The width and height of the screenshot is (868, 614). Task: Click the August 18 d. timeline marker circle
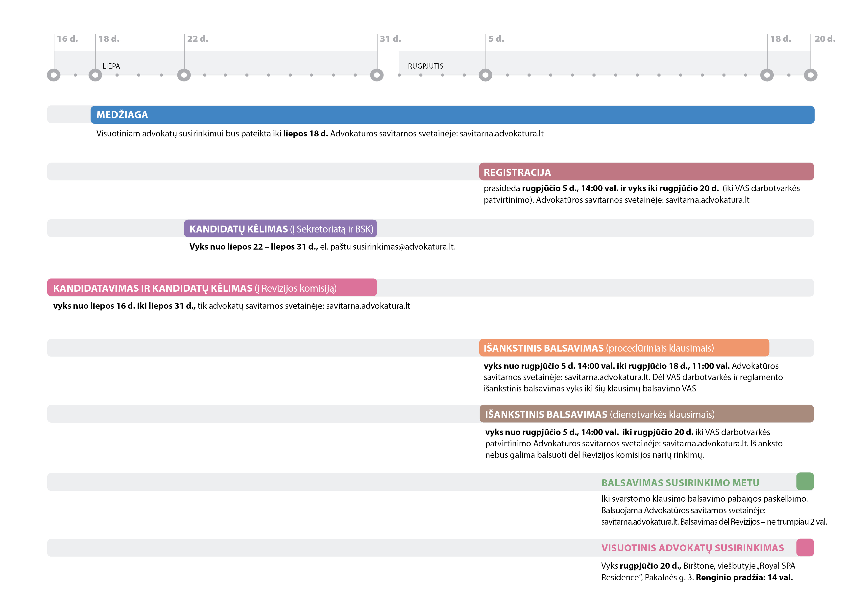767,75
